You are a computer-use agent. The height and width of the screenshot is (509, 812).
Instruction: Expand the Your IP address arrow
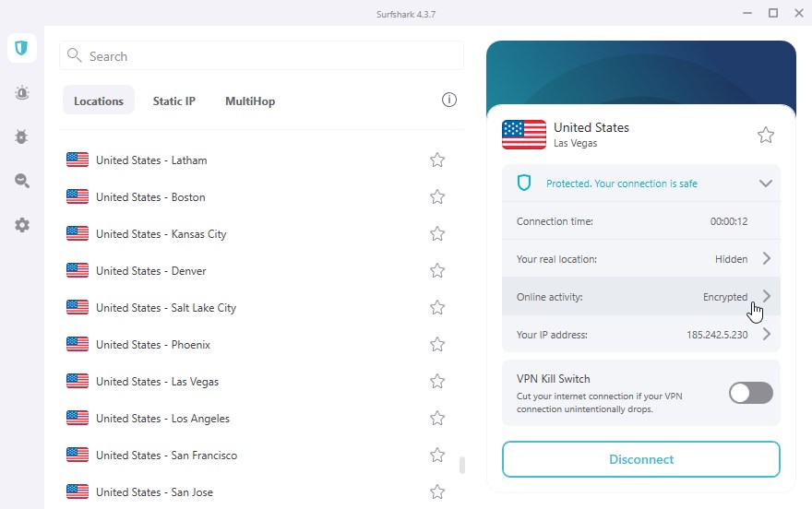pyautogui.click(x=767, y=334)
